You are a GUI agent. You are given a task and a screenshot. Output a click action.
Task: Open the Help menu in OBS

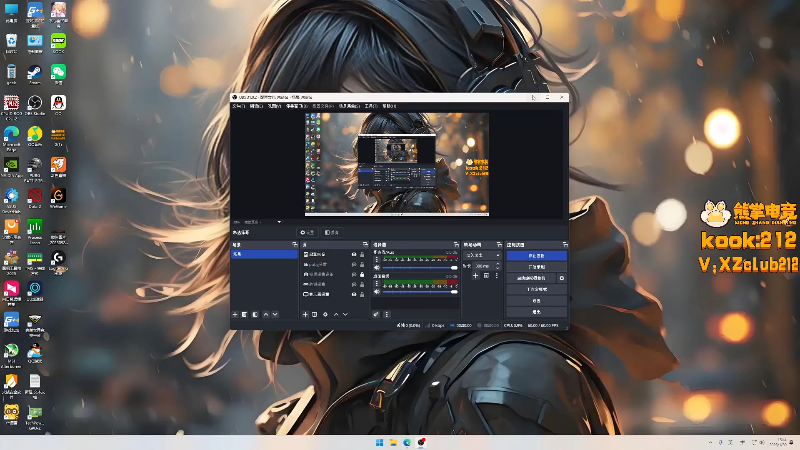coord(389,106)
